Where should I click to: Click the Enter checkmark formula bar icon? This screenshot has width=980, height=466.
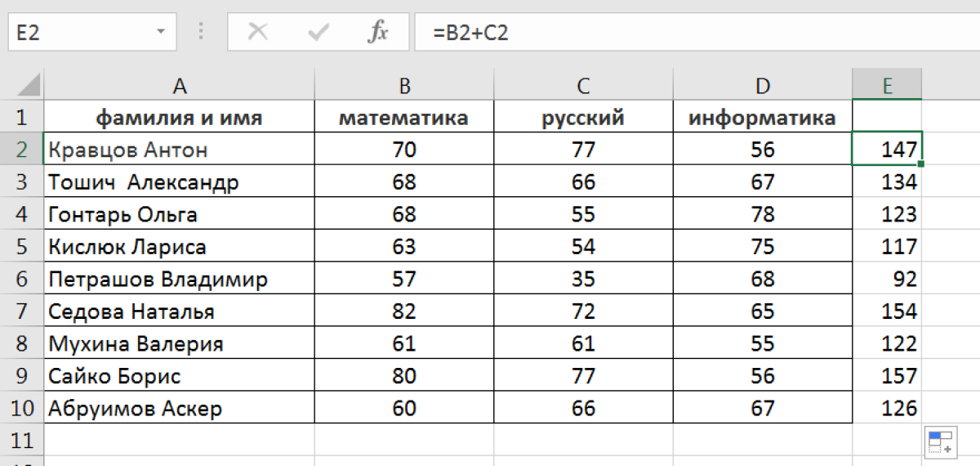tap(318, 32)
